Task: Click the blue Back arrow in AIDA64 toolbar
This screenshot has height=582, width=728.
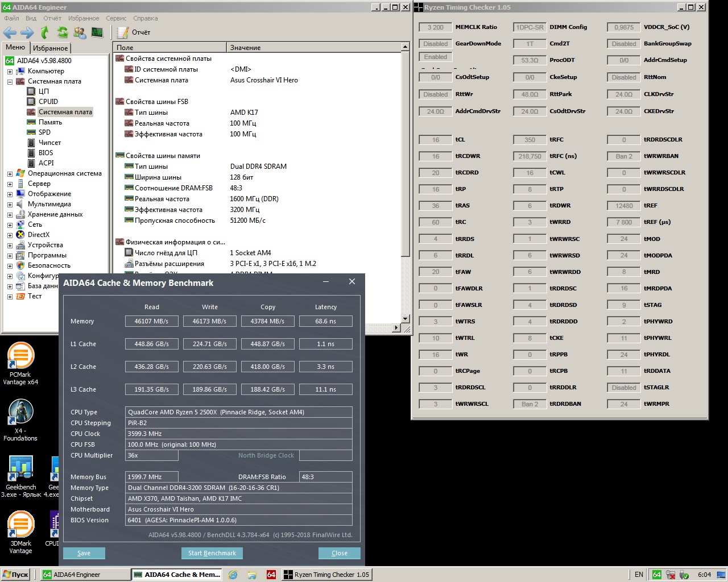Action: pos(10,32)
